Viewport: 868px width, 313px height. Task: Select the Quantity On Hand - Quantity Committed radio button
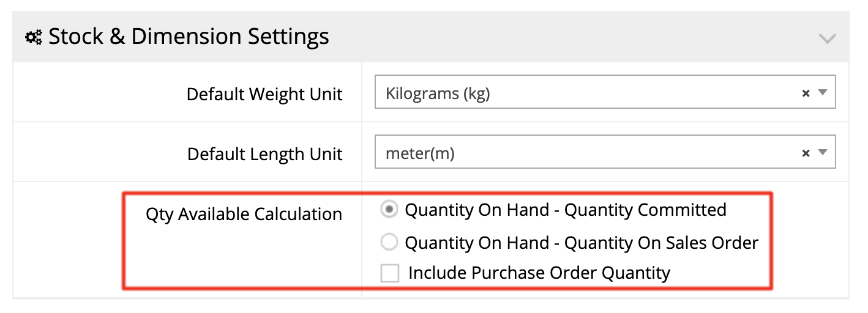[x=389, y=210]
